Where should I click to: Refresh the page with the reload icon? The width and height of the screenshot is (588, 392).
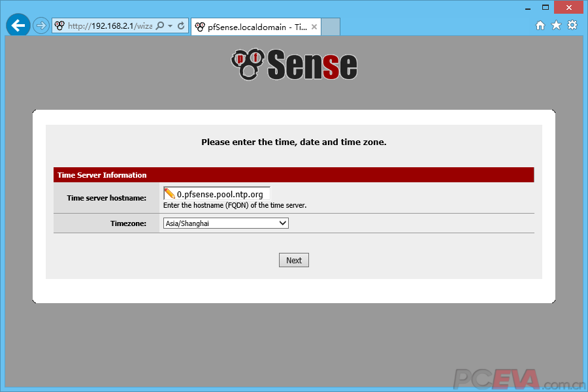coord(181,26)
